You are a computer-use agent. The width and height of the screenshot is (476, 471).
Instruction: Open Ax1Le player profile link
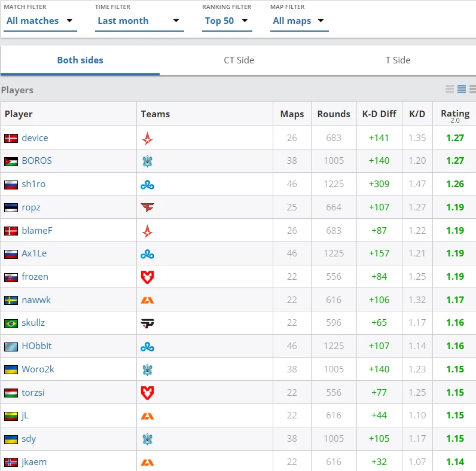[x=34, y=253]
